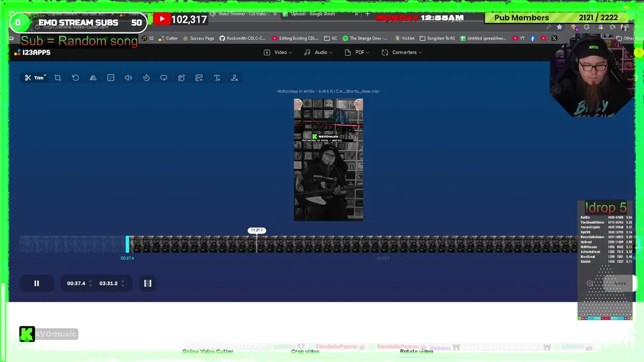The width and height of the screenshot is (644, 362).
Task: Click the playhead marker at 01:21.0
Action: [x=257, y=230]
